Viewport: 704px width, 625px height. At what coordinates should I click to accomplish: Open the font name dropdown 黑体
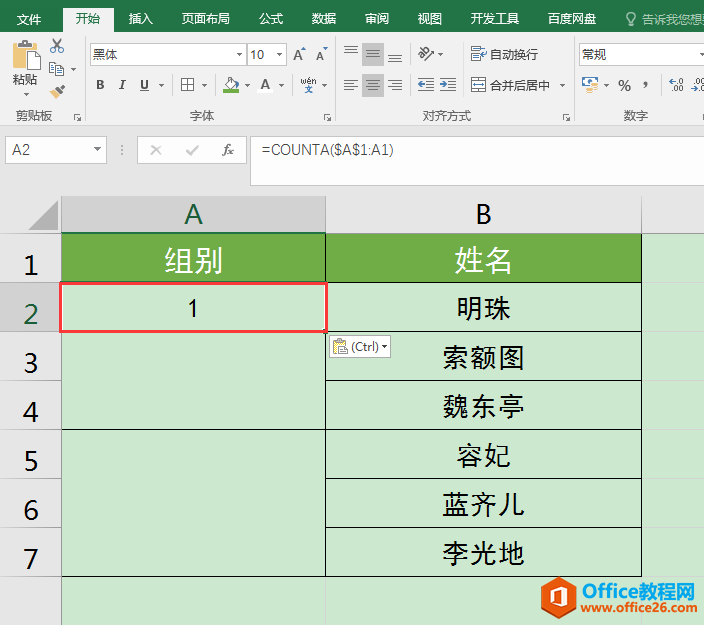click(239, 55)
